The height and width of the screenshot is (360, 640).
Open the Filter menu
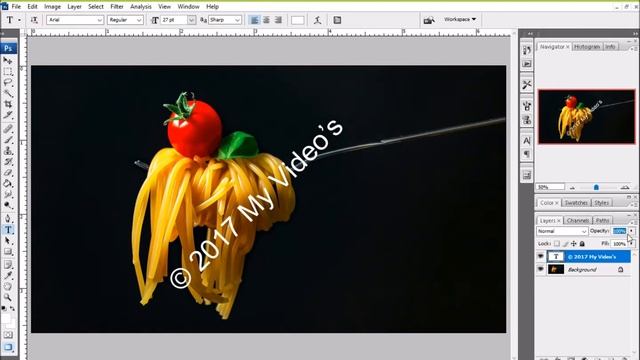(117, 7)
